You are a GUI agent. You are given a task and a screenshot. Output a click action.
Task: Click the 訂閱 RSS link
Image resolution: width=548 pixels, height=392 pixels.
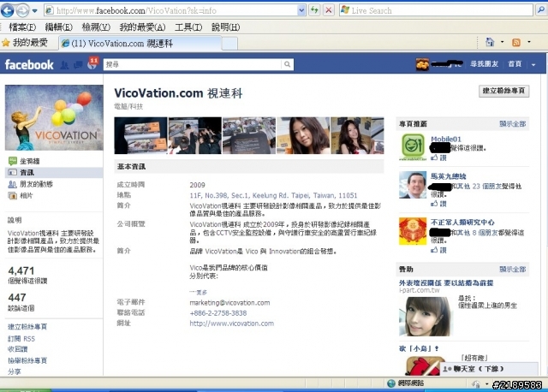coord(21,339)
